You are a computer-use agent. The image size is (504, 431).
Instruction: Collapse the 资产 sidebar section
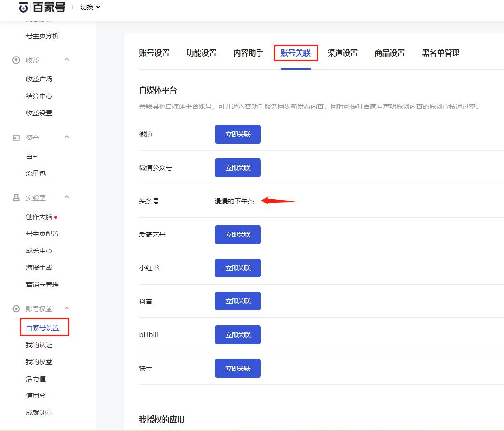click(x=66, y=137)
